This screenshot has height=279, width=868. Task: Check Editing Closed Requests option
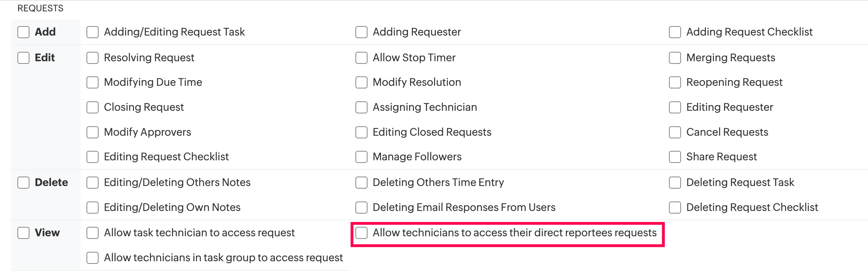click(361, 132)
